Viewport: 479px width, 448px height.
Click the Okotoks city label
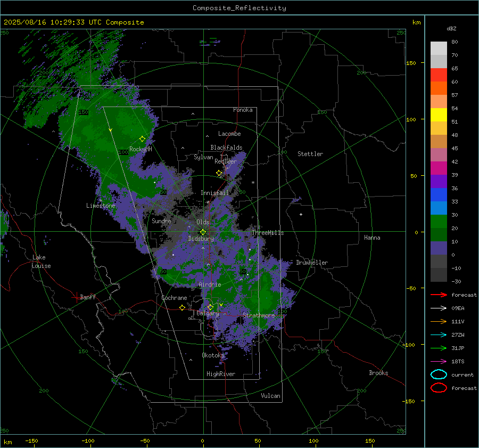pyautogui.click(x=213, y=355)
